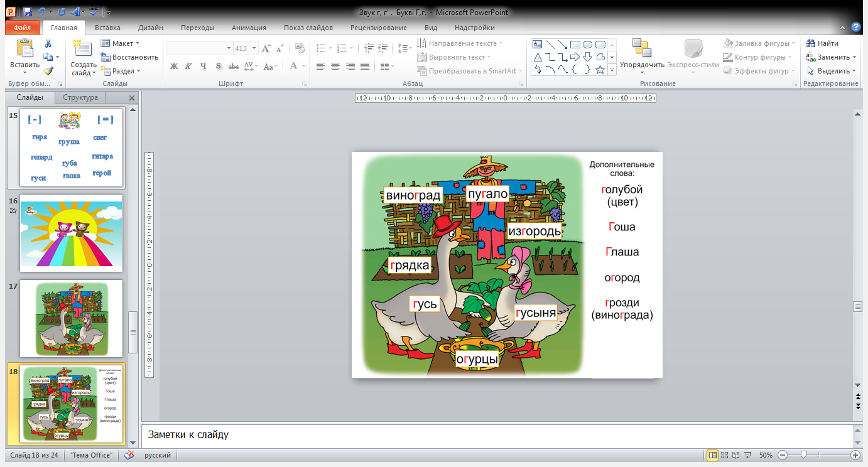Click the zoom slider handle
The height and width of the screenshot is (467, 868).
[803, 455]
